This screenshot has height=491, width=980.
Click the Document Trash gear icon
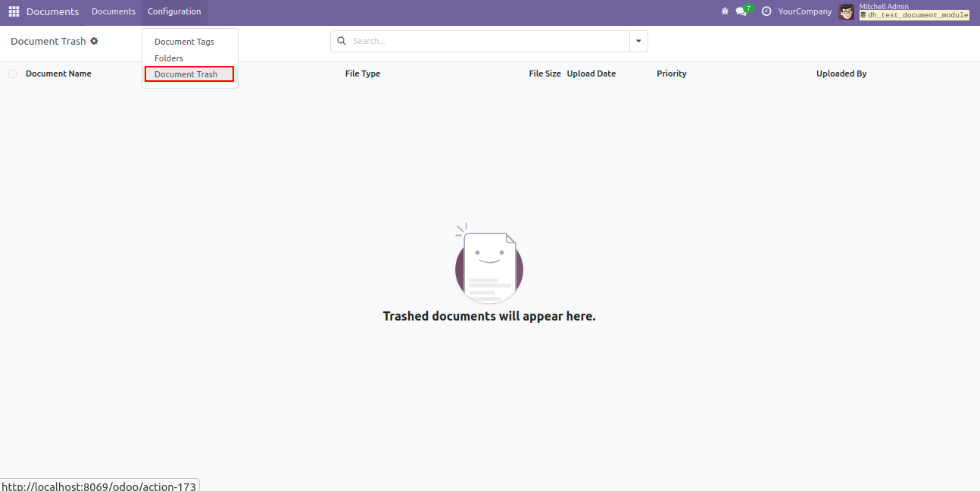pos(94,41)
